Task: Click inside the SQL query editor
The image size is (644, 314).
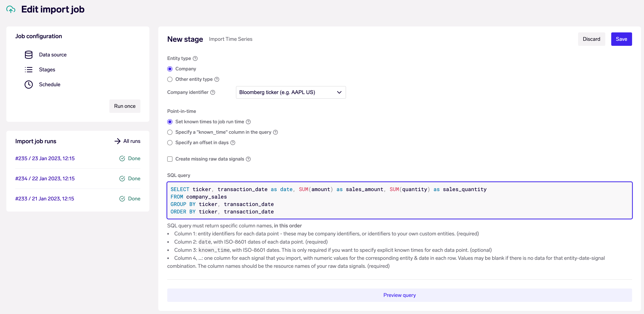Action: [399, 201]
